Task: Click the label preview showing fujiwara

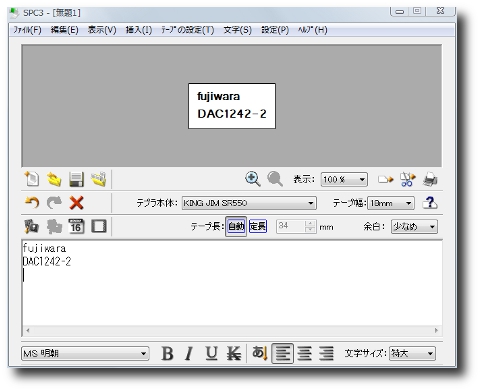Action: pyautogui.click(x=232, y=106)
